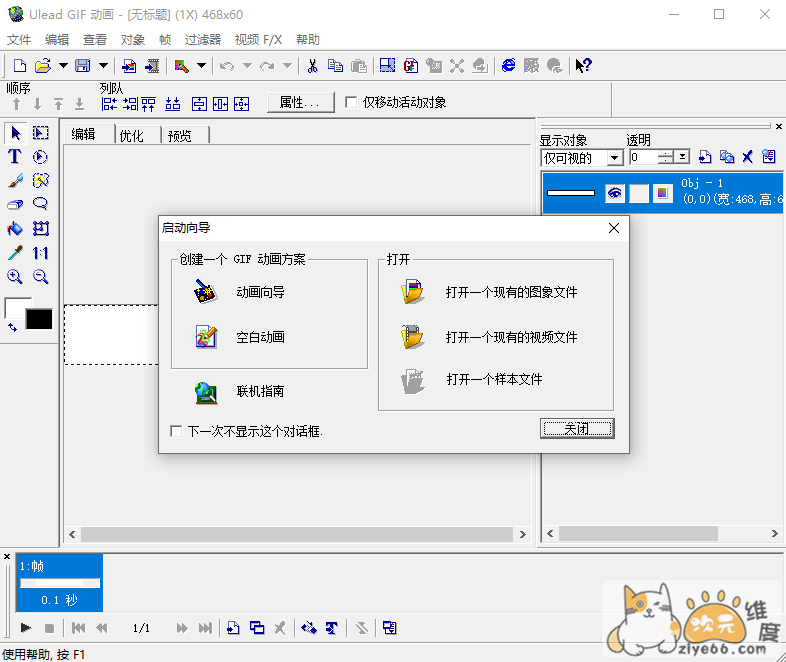Preview in Internet Explorer icon
786x662 pixels.
508,66
